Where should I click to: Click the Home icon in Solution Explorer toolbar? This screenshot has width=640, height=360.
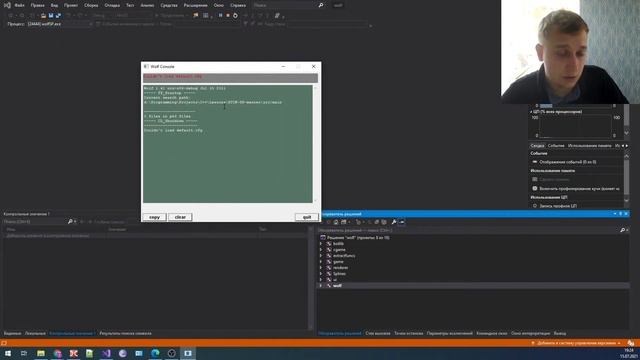(336, 222)
